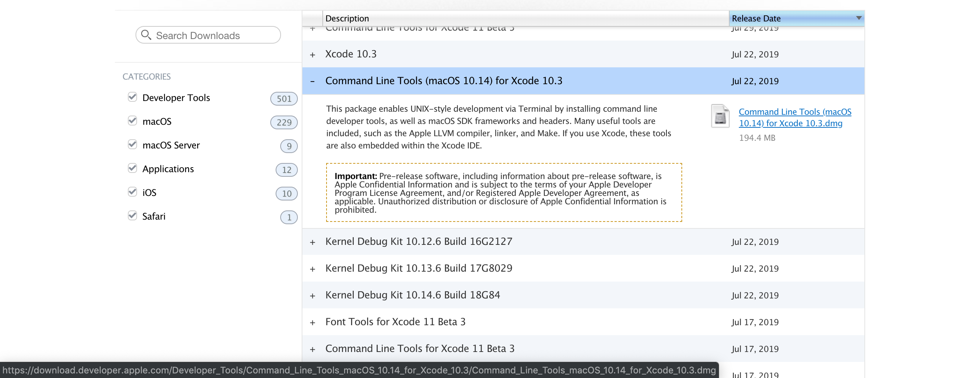
Task: Click the magnifier icon in Search Downloads
Action: coord(146,35)
